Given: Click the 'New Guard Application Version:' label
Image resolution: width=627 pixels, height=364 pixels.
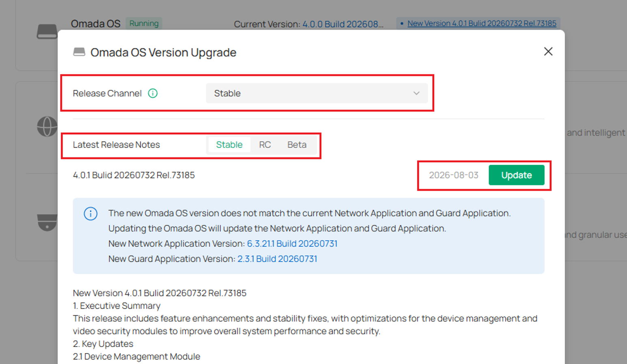Looking at the screenshot, I should point(172,259).
